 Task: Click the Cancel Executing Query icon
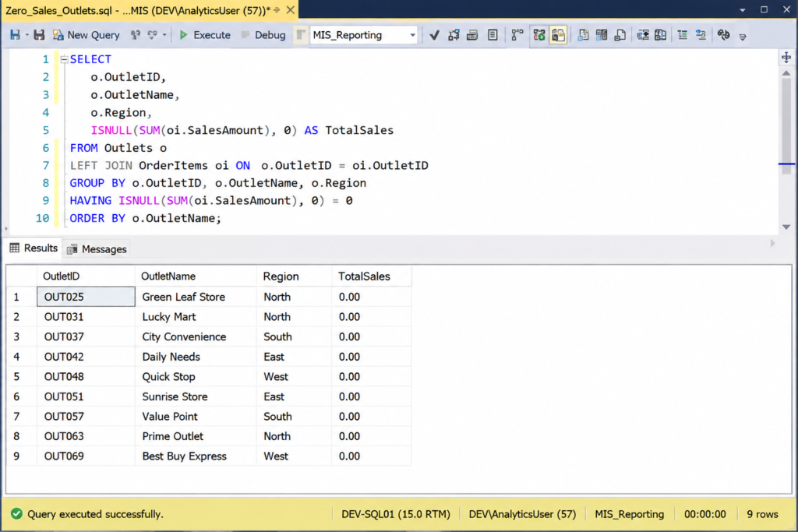tap(301, 35)
